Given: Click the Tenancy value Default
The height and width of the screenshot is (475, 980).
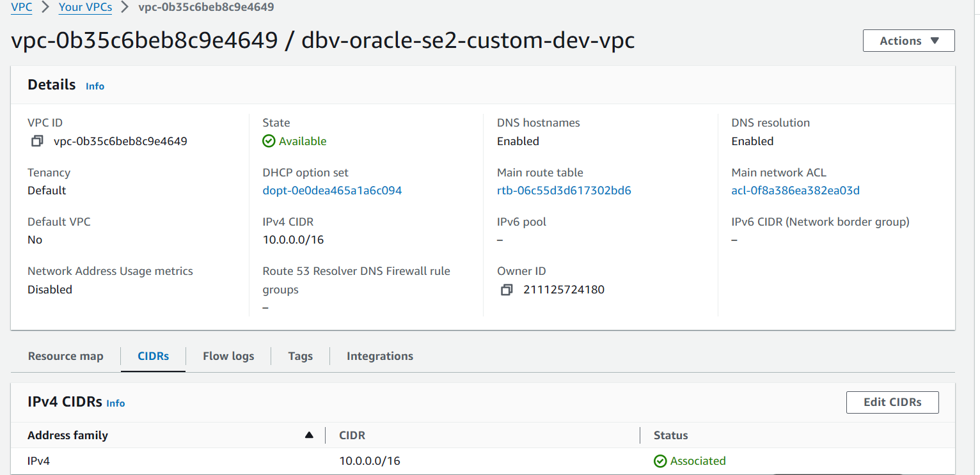Looking at the screenshot, I should tap(47, 191).
